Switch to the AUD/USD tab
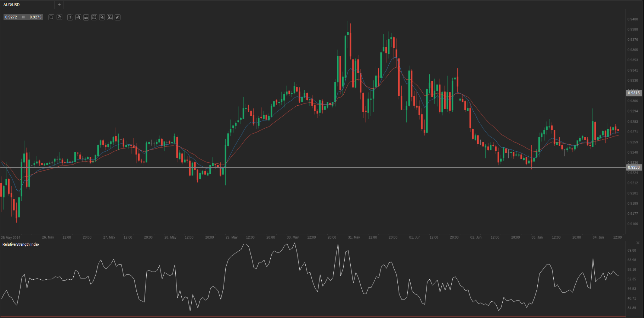 (x=12, y=5)
